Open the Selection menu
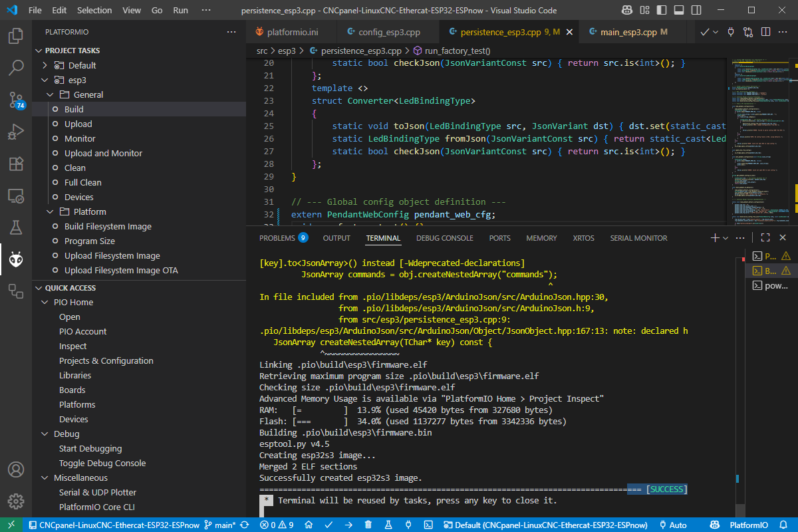 (94, 11)
